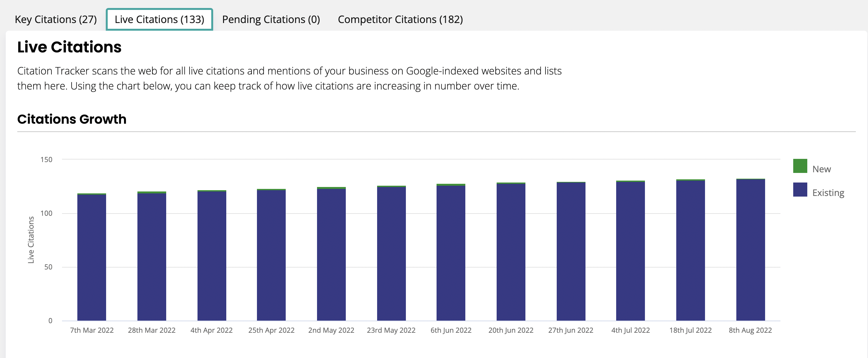868x358 pixels.
Task: Select the Live Citations (133) tab
Action: click(x=159, y=19)
